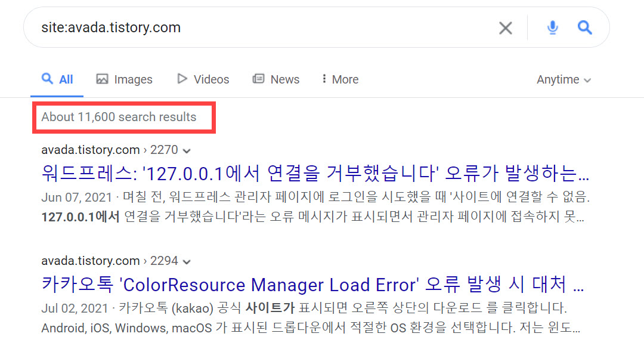Expand the breadcrumb chevron next to 2270
This screenshot has width=644, height=358.
click(x=186, y=150)
